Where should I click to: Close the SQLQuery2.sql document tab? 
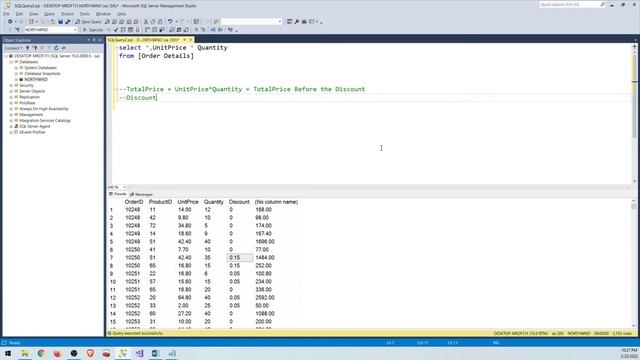(x=190, y=40)
